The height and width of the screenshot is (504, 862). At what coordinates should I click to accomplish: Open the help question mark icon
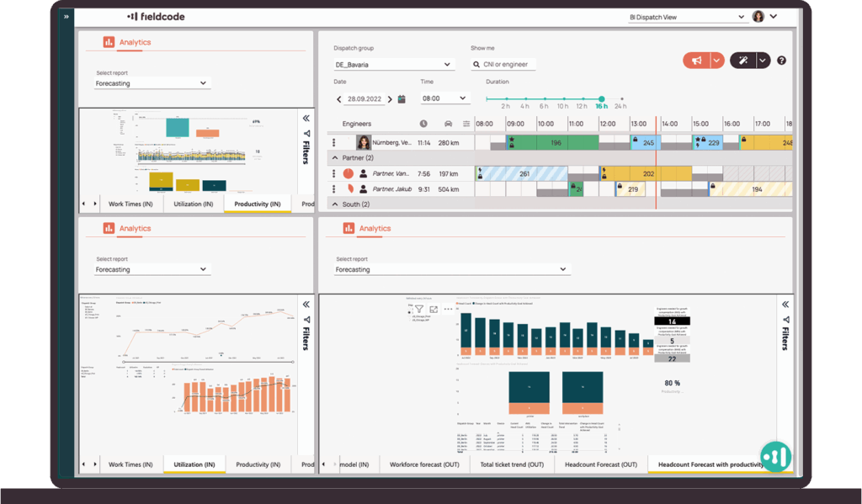781,61
